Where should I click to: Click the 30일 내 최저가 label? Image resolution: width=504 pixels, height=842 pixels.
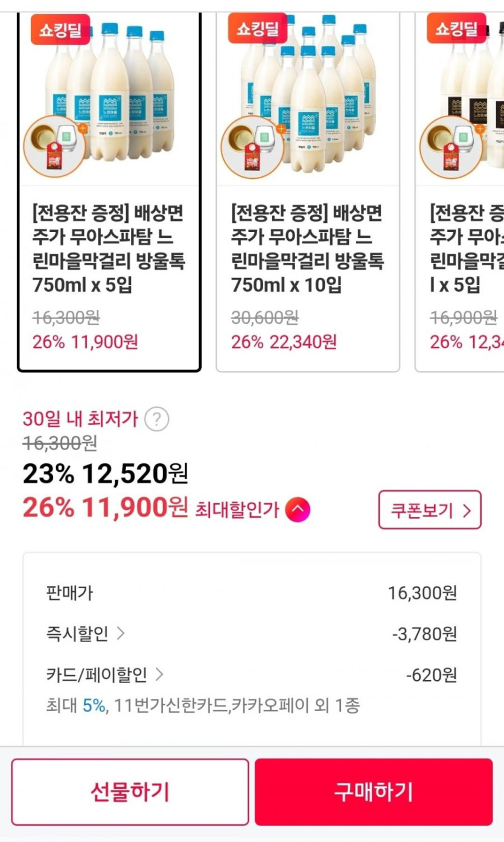80,419
